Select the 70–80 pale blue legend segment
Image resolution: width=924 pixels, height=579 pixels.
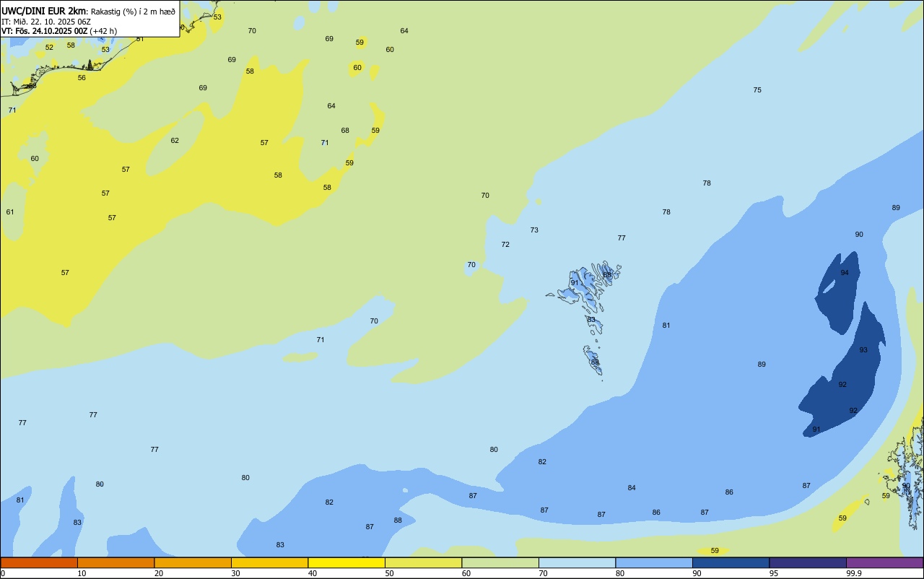tap(577, 562)
